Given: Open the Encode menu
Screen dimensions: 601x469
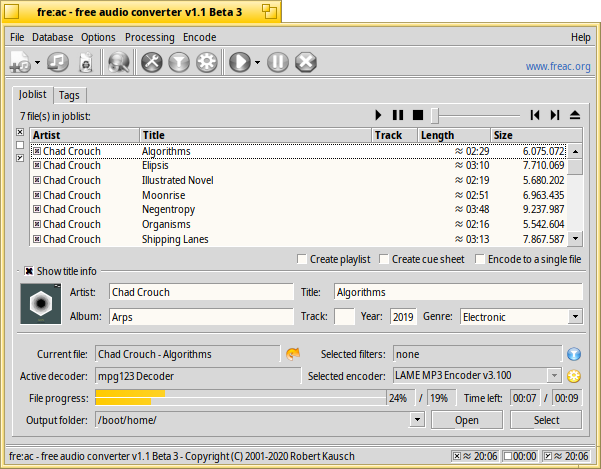Looking at the screenshot, I should 199,37.
